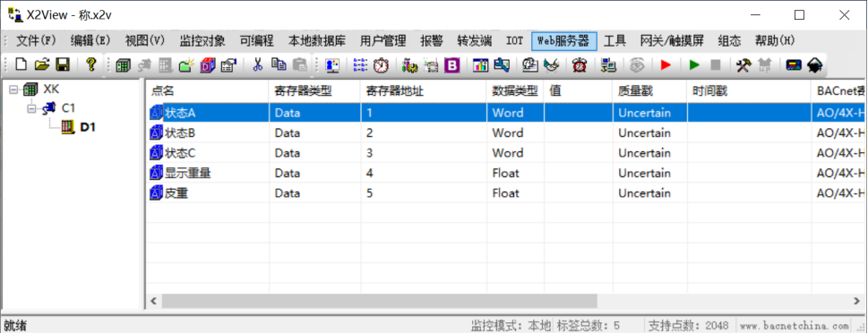Click the blue wrench settings icon
Screen dimensions: 868x333
[x=502, y=64]
